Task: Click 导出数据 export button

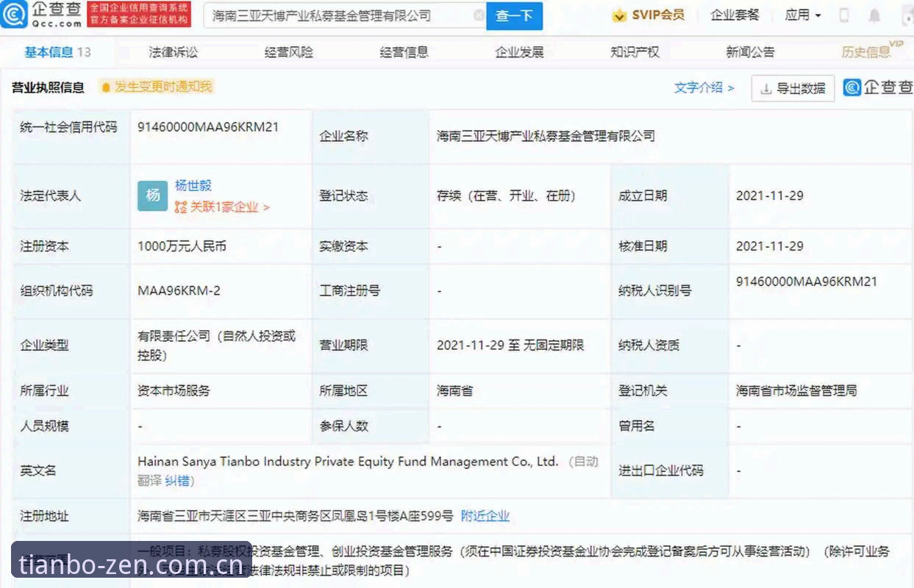Action: 793,88
